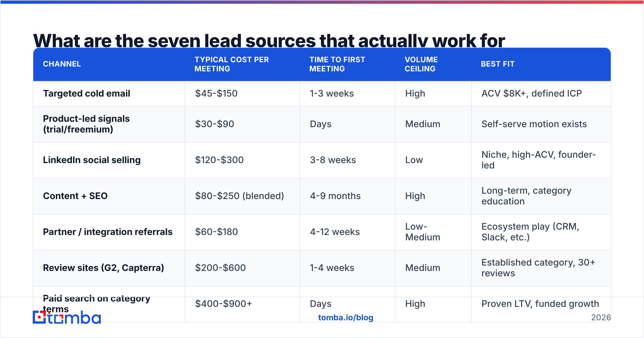Click the CHANNEL column header
644x338 pixels.
(x=62, y=64)
